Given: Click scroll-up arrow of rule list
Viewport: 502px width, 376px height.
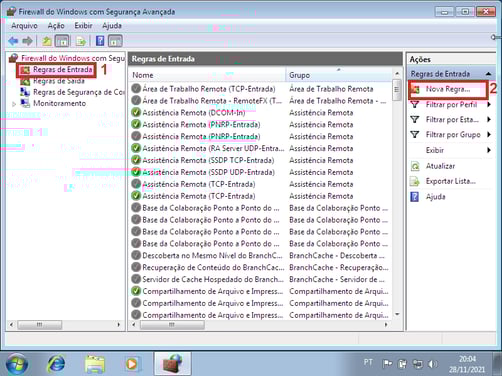Looking at the screenshot, I should (397, 73).
